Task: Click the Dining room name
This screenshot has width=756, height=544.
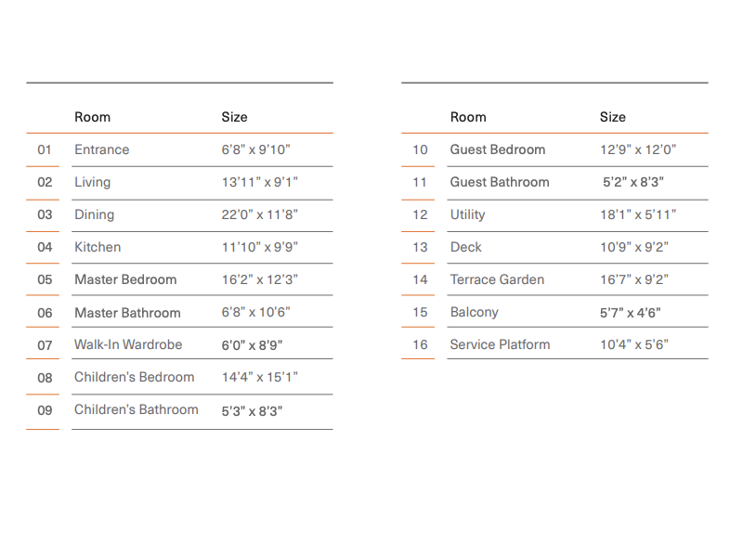Action: [94, 214]
